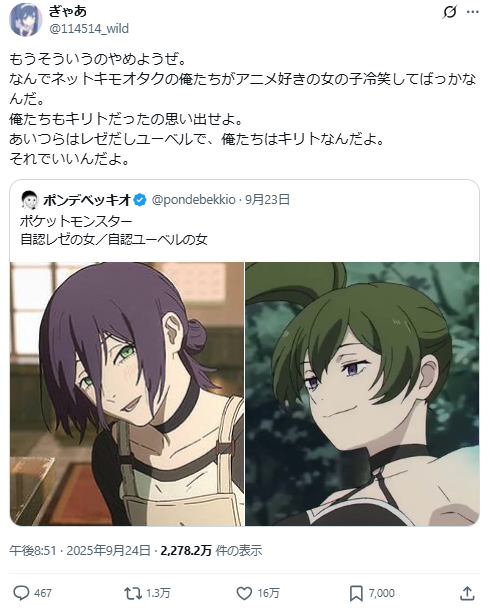This screenshot has height=612, width=490.
Task: Click the 午後8:51 · 2025年9月24日 timestamp
Action: 80,550
